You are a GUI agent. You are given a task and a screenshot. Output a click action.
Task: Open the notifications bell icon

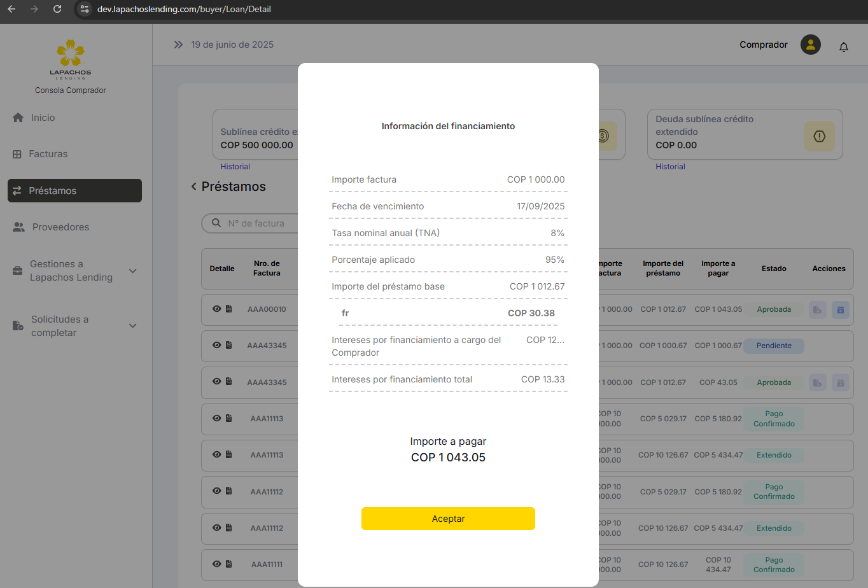tap(843, 46)
